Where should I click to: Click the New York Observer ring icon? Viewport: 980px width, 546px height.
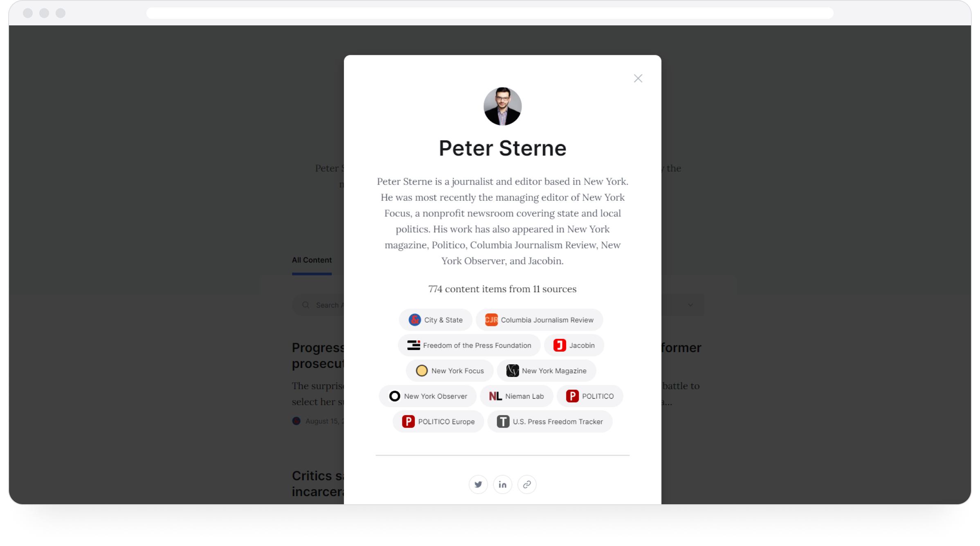point(395,396)
